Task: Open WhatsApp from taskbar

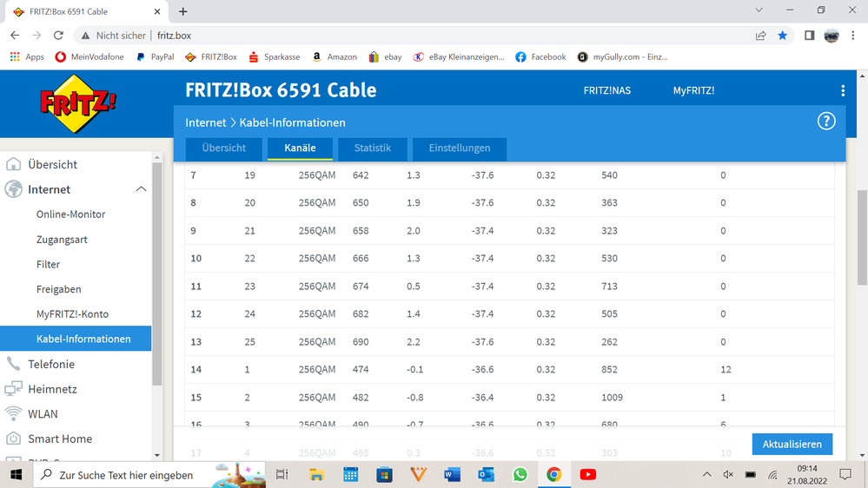Action: click(520, 474)
